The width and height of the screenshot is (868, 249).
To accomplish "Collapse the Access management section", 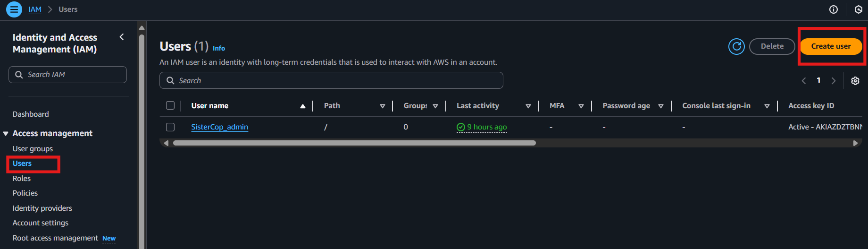I will [x=6, y=134].
